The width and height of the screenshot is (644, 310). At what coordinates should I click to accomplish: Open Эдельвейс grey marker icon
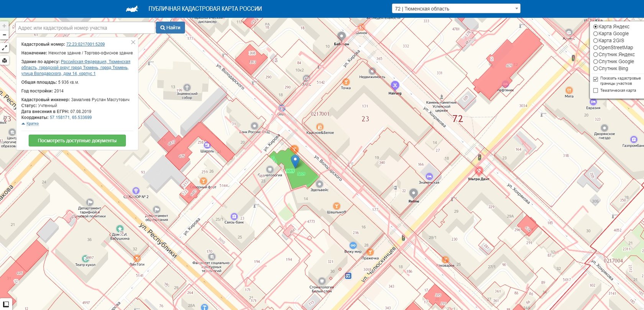319,184
